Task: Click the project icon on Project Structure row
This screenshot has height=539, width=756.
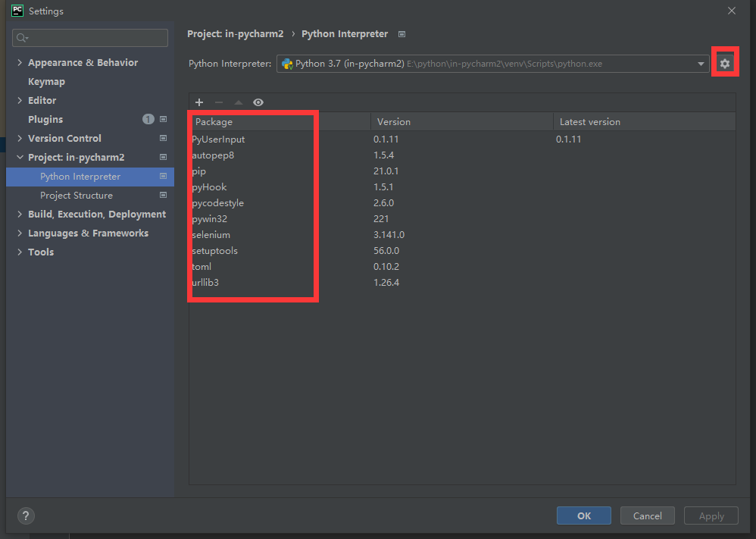Action: [x=163, y=195]
